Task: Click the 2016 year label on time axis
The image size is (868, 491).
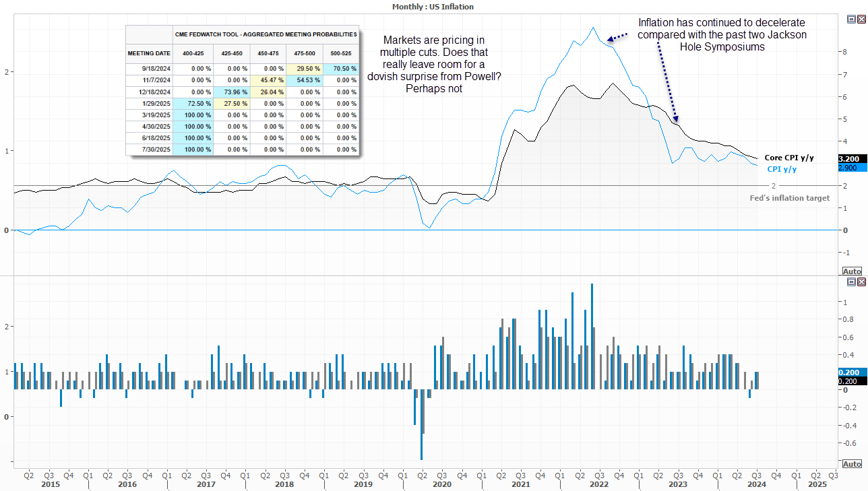Action: tap(127, 484)
